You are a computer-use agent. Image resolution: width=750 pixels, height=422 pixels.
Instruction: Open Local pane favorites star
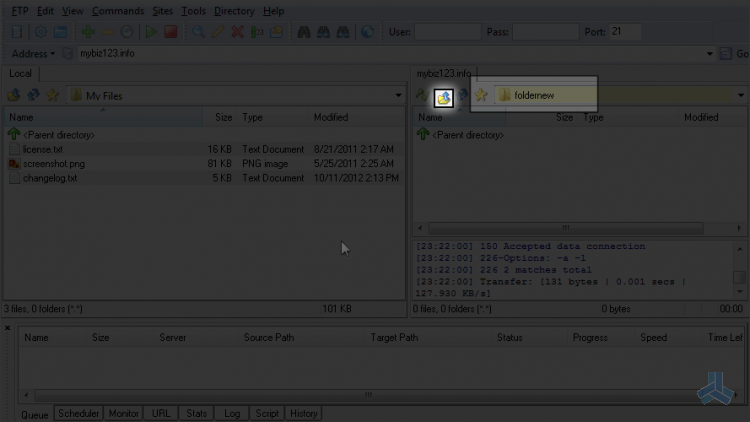[52, 95]
